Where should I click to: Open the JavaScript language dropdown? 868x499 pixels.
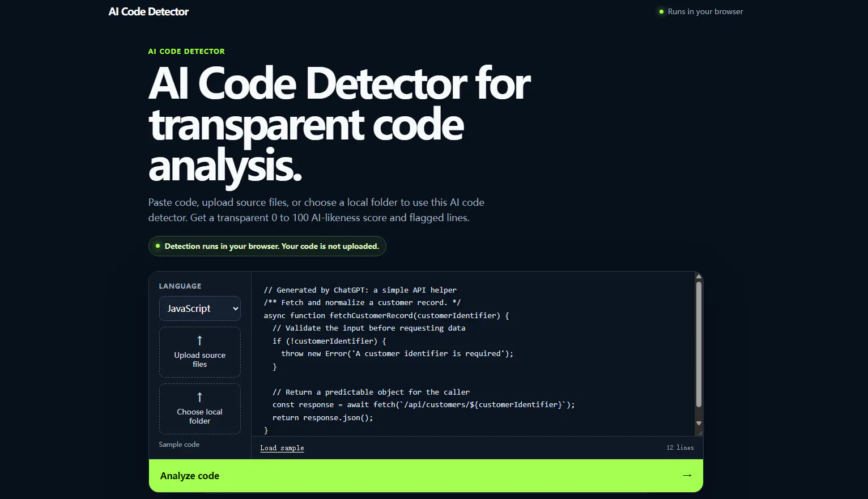(x=200, y=308)
